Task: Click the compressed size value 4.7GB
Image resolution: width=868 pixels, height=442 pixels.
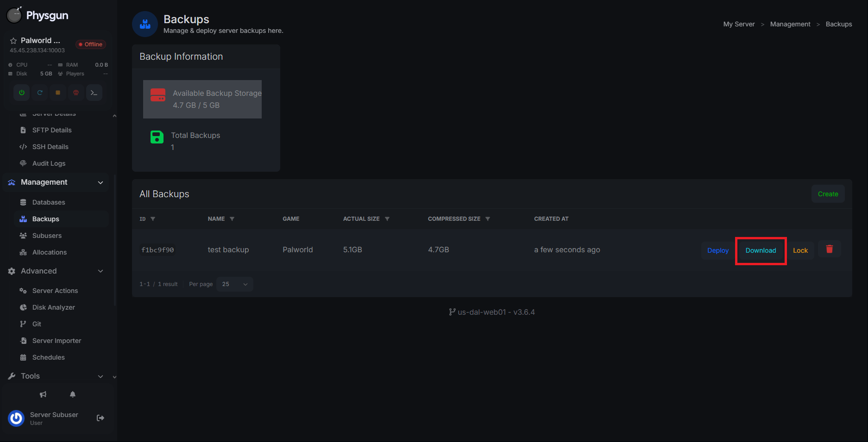Action: tap(439, 250)
